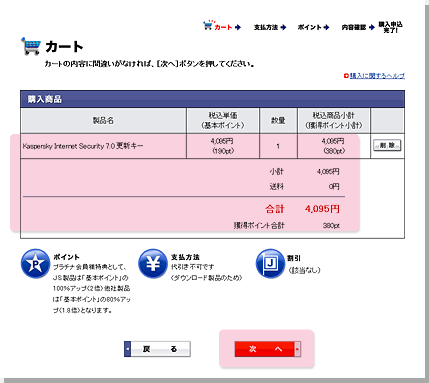This screenshot has height=383, width=429.
Task: Click the large shopping cart icon beside カート heading
Action: pyautogui.click(x=31, y=46)
